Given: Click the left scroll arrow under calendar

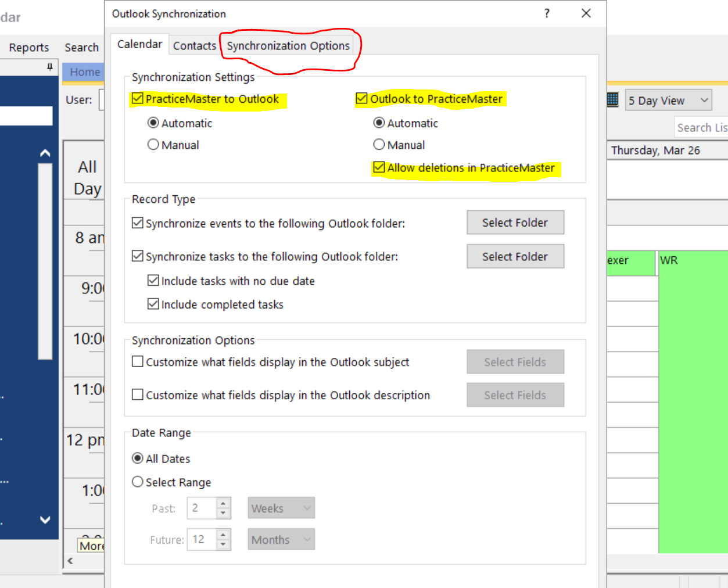Looking at the screenshot, I should [x=70, y=561].
